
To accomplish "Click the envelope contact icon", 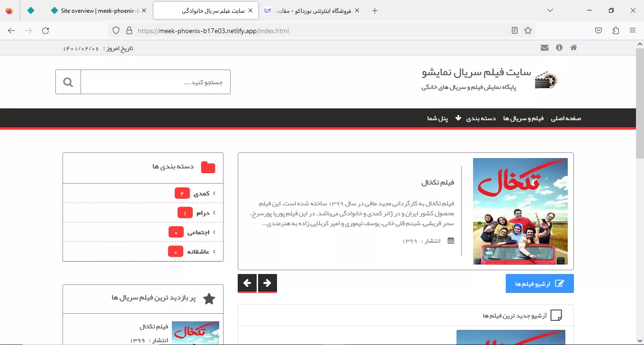I will [x=545, y=48].
